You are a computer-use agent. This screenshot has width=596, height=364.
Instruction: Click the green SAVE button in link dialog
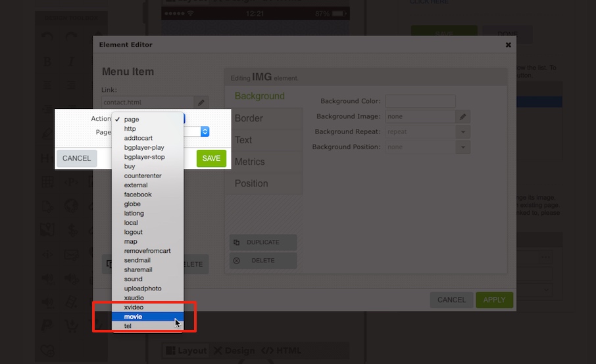(x=211, y=158)
